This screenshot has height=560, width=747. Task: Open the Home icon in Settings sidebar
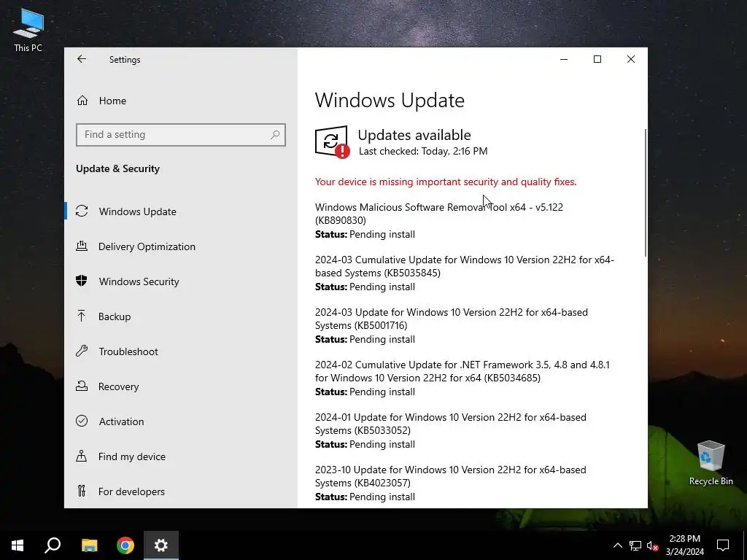pos(82,101)
